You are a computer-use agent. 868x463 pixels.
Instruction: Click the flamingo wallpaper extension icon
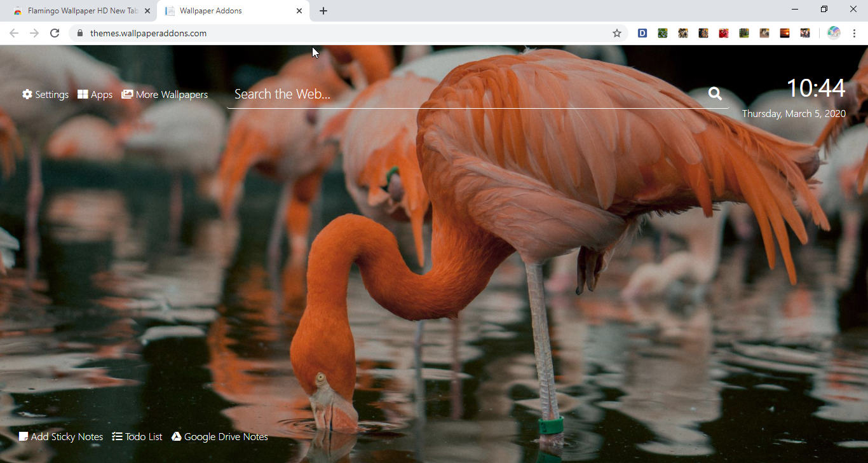tap(805, 33)
